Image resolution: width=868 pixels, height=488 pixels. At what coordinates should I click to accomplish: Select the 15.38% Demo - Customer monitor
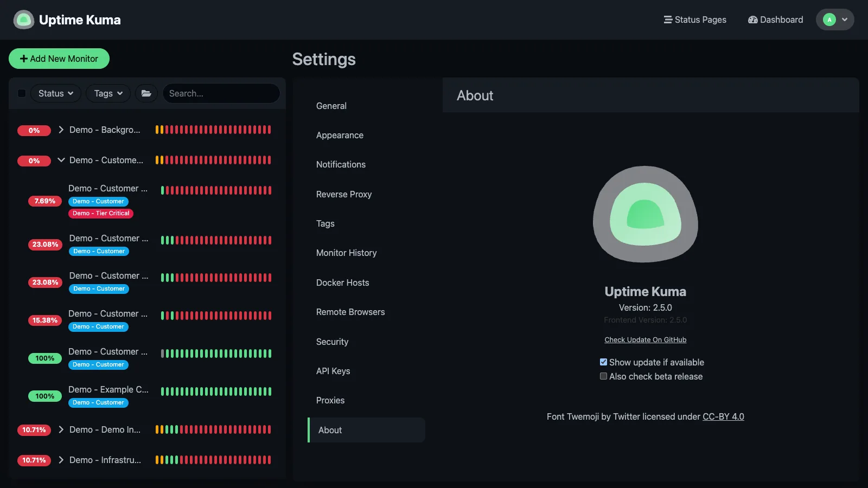(148, 320)
